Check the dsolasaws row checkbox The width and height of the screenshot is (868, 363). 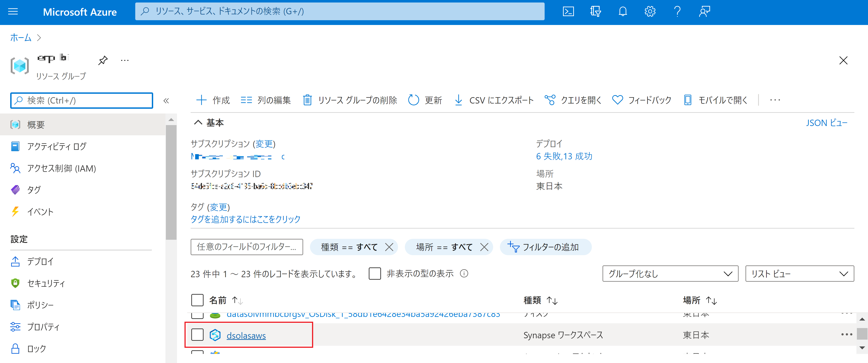point(197,335)
